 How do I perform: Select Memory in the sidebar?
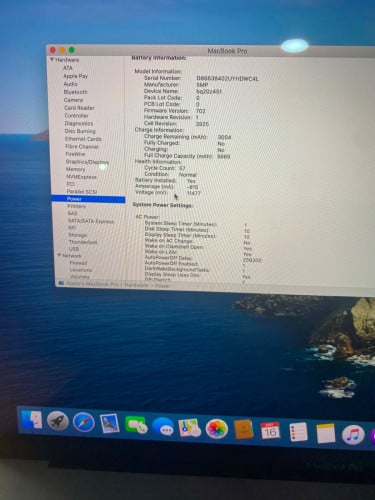coord(76,169)
